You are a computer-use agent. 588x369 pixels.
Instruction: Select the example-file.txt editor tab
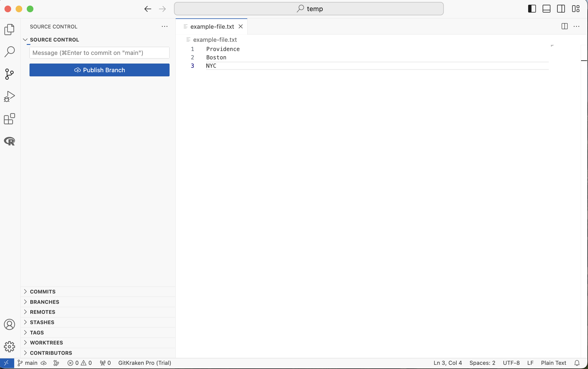click(212, 26)
